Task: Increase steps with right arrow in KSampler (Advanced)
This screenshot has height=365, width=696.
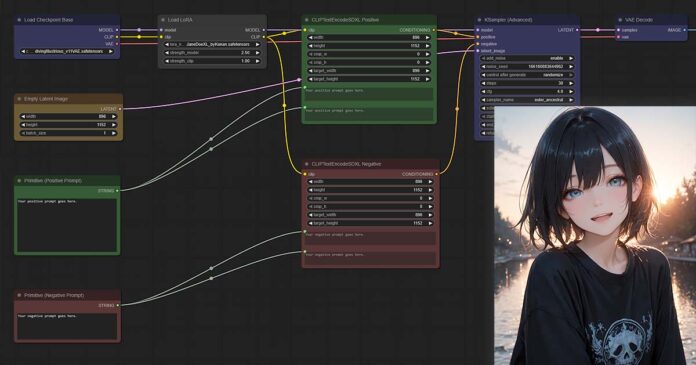Action: (x=571, y=83)
